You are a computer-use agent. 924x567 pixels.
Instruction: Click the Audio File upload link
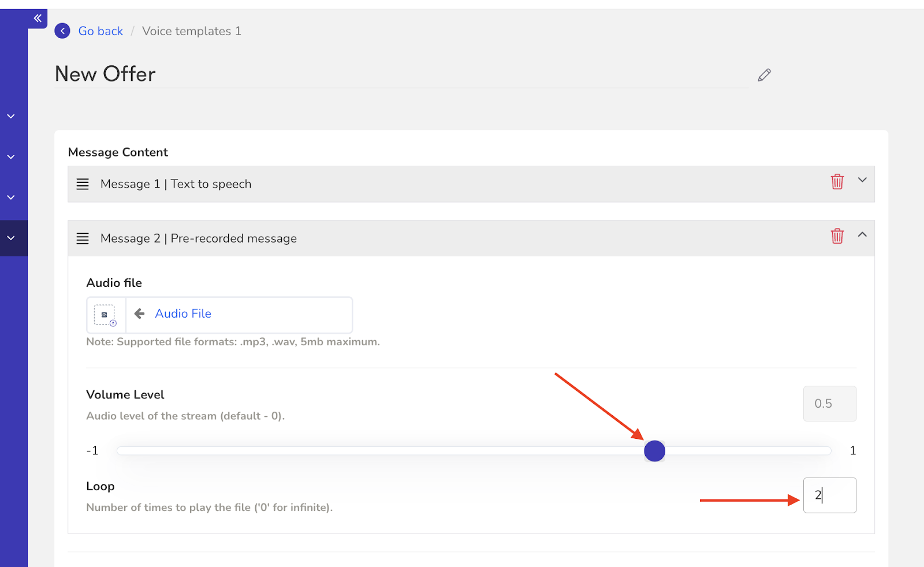pyautogui.click(x=183, y=314)
